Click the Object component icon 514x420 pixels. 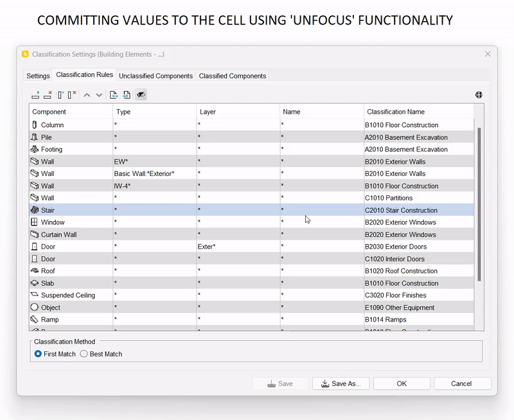[x=35, y=308]
